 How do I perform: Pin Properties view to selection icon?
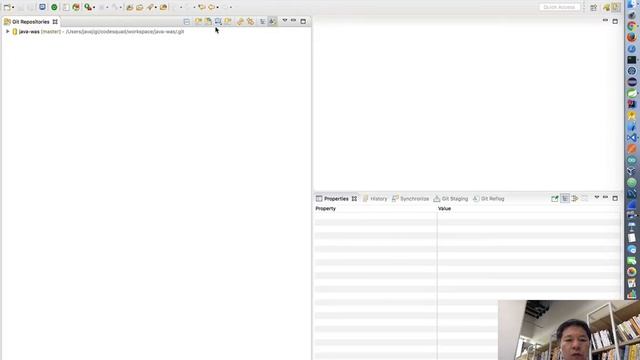coord(555,199)
